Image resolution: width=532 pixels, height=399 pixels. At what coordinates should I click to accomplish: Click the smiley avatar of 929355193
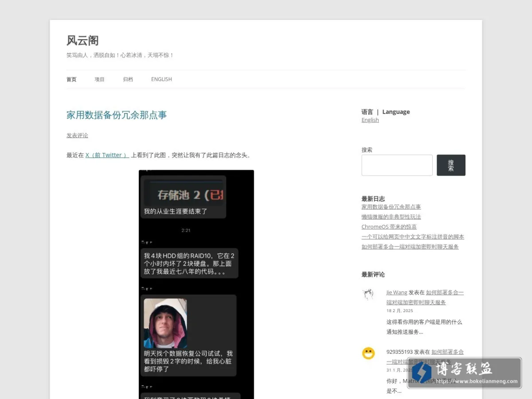click(x=368, y=353)
